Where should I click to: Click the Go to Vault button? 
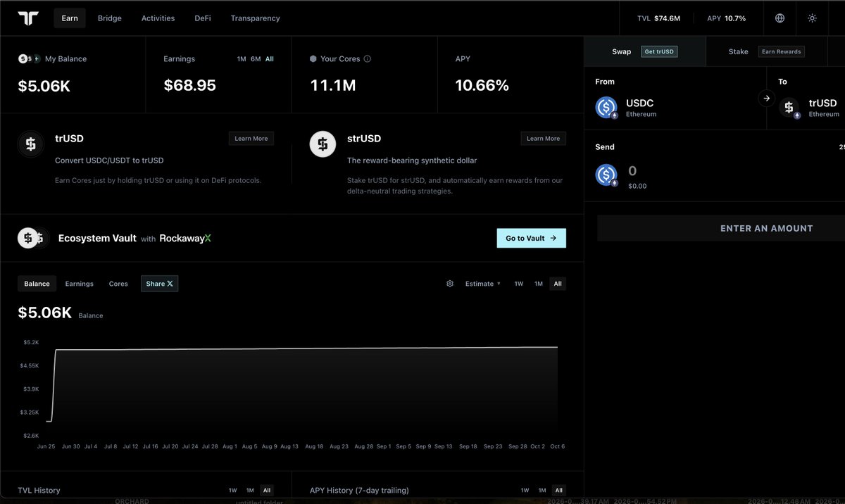pyautogui.click(x=531, y=238)
